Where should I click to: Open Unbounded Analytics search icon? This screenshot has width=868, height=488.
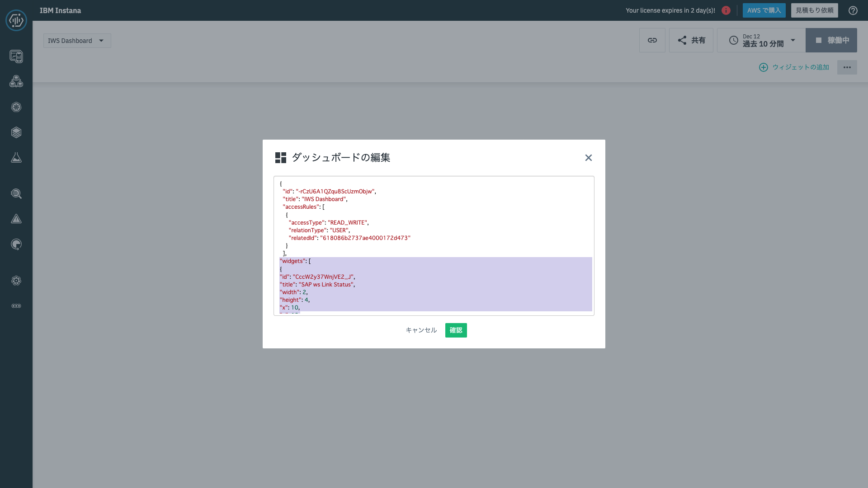click(x=16, y=194)
